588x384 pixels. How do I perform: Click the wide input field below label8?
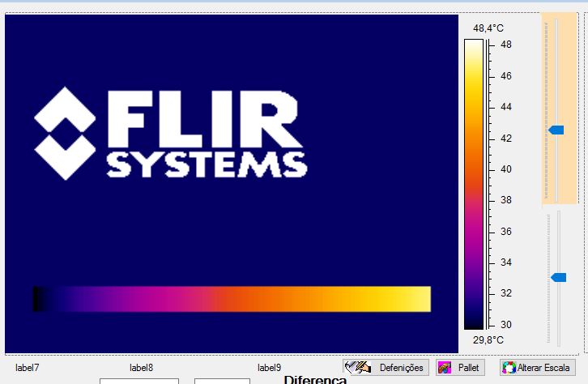[139, 382]
